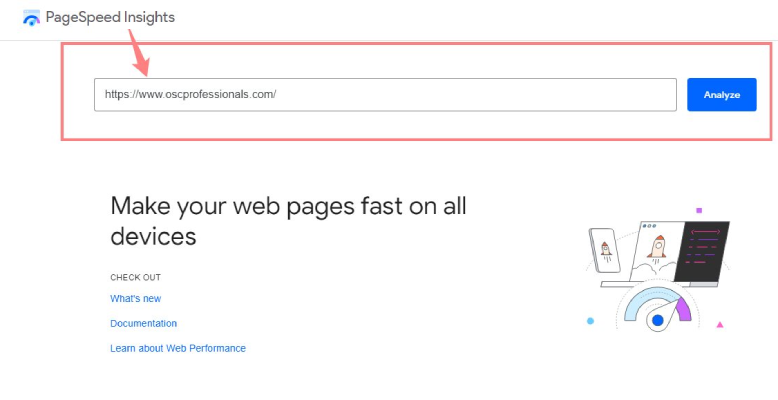Open the What's new link

(135, 298)
